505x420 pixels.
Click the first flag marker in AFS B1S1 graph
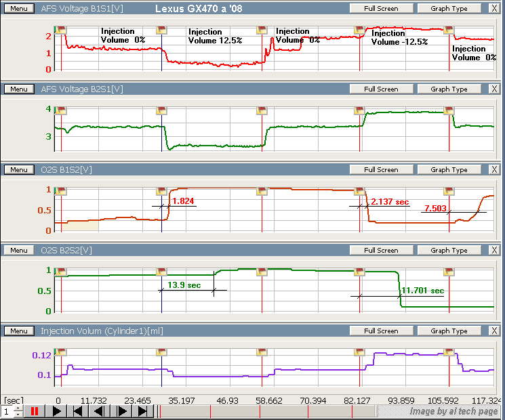(x=61, y=30)
